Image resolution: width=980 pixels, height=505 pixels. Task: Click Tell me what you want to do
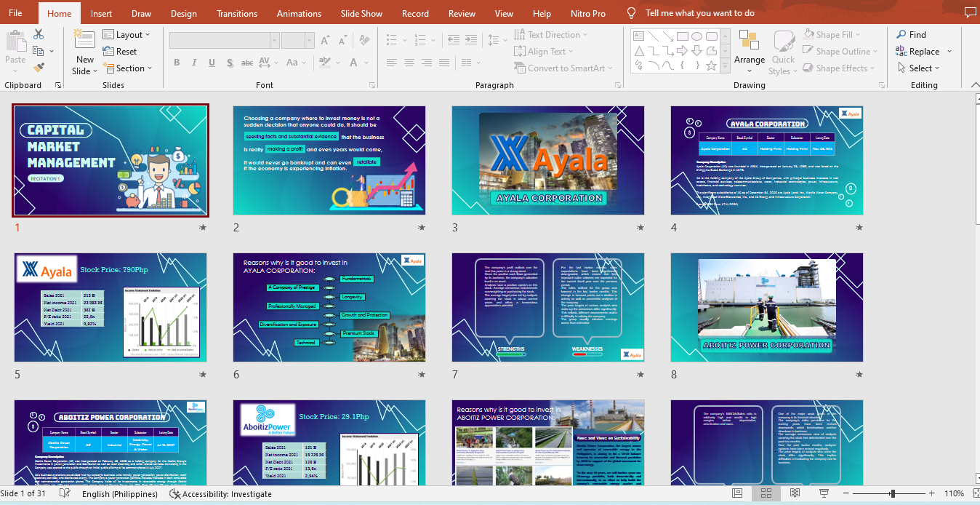point(699,13)
